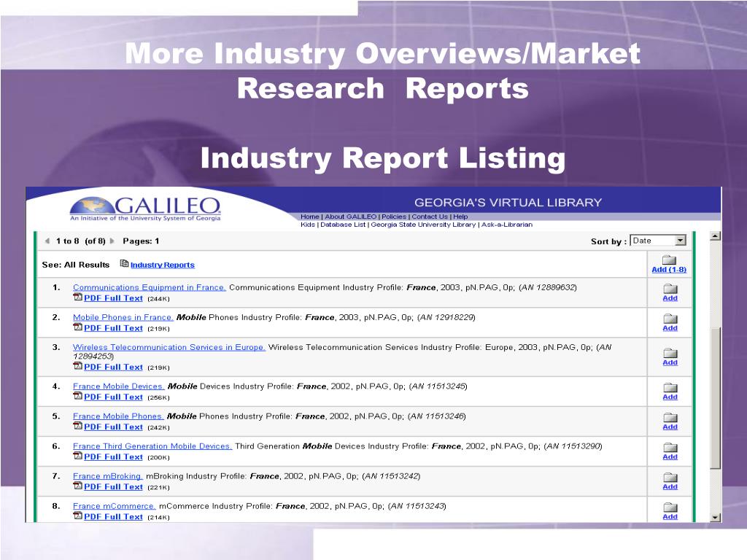Click folder icon for Mobile Phones in France

[670, 319]
